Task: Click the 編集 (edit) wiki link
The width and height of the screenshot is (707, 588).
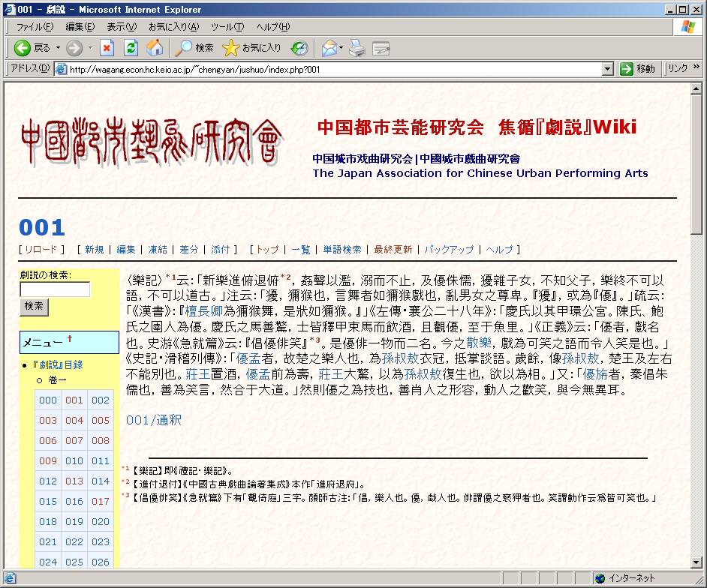Action: (x=126, y=250)
